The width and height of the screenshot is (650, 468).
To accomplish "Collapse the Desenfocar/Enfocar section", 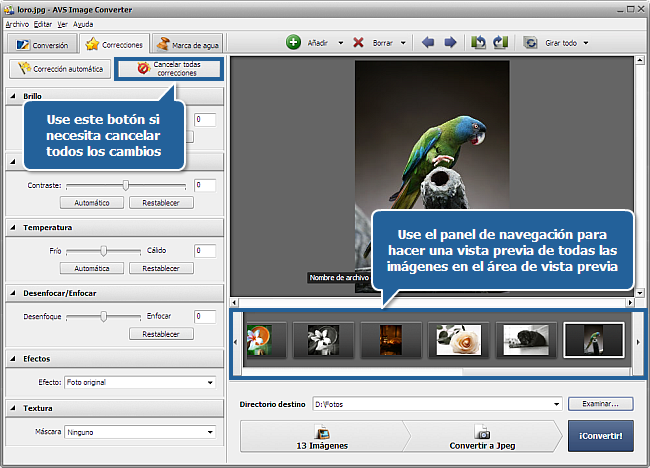I will click(x=13, y=292).
